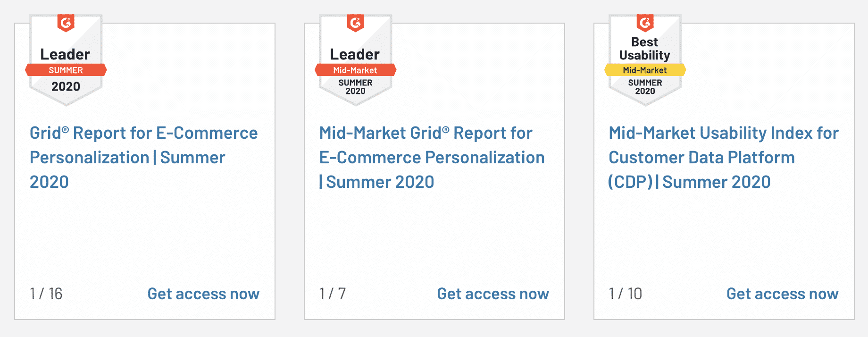Click the red SUMMER ribbon on first badge
Screen dimensions: 868x337
(66, 70)
